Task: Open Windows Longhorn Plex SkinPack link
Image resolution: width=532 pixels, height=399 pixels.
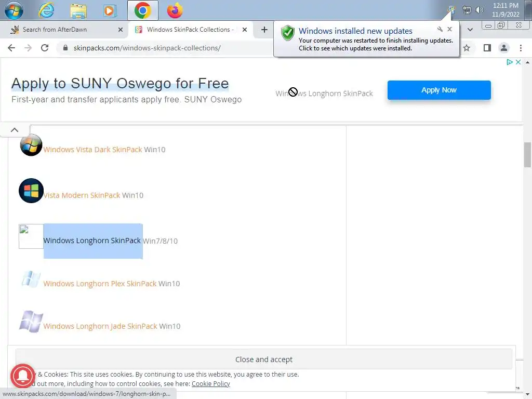Action: [x=100, y=284]
